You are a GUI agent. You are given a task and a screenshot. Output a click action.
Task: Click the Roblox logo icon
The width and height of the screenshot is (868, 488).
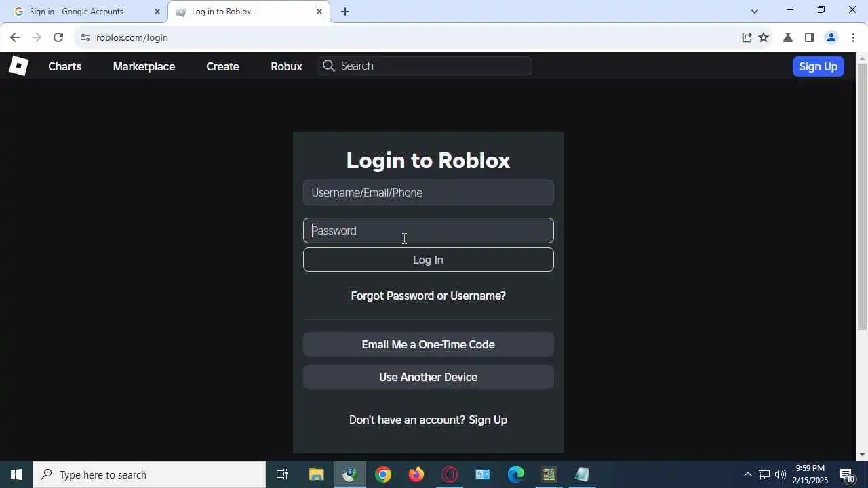(18, 66)
